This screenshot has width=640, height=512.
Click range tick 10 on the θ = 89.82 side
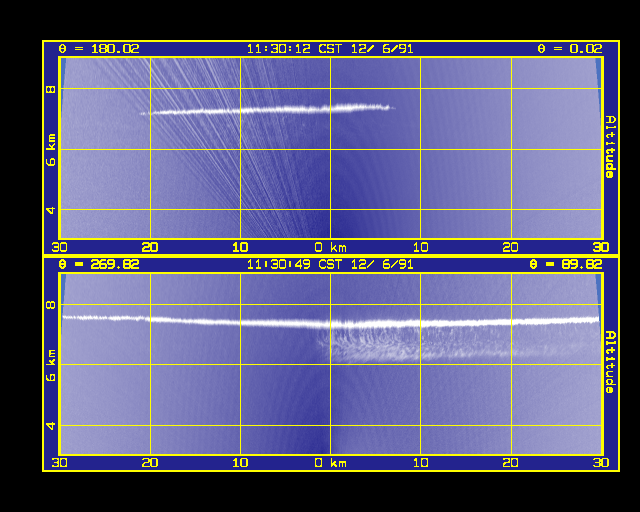420,463
